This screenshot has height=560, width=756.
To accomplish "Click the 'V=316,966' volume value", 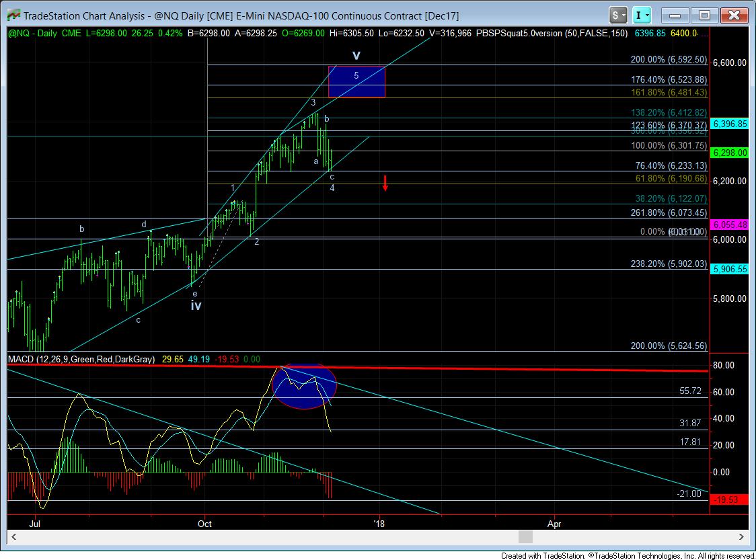I will (x=451, y=33).
